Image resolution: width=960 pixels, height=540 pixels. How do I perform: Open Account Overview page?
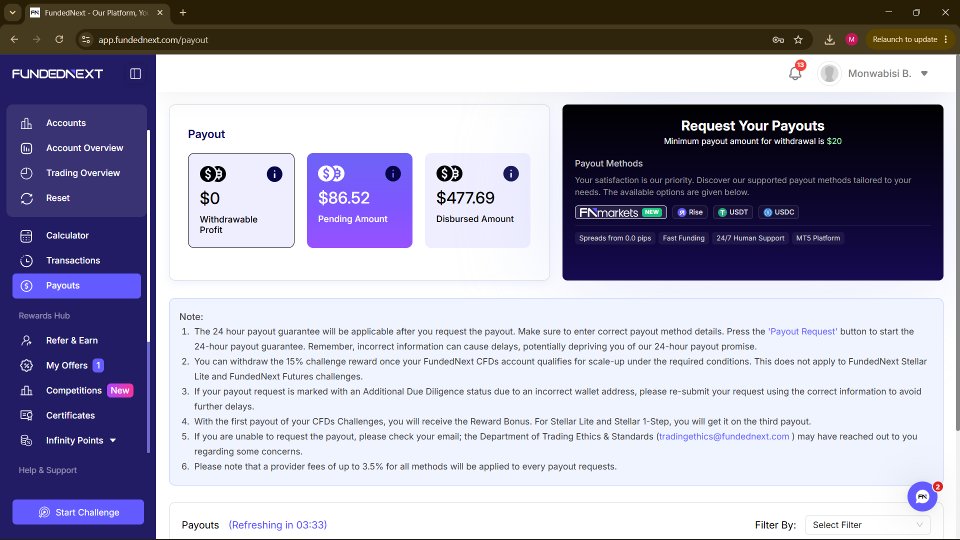click(x=77, y=148)
